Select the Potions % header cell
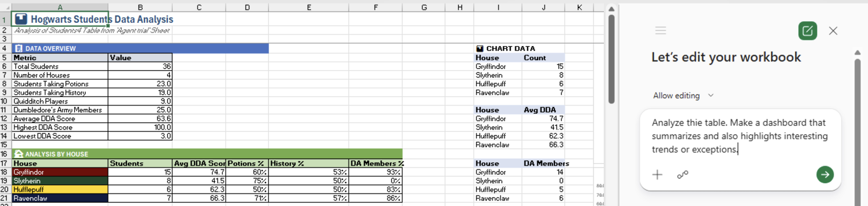 (x=247, y=163)
